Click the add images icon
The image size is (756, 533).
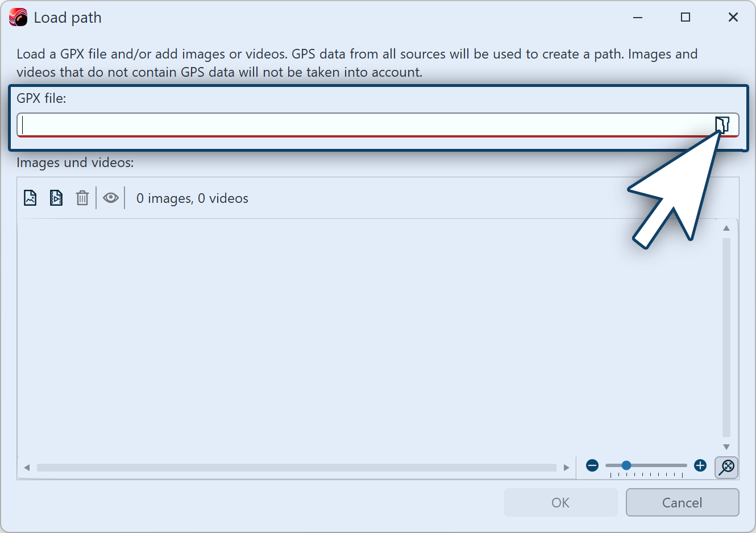[x=30, y=197]
